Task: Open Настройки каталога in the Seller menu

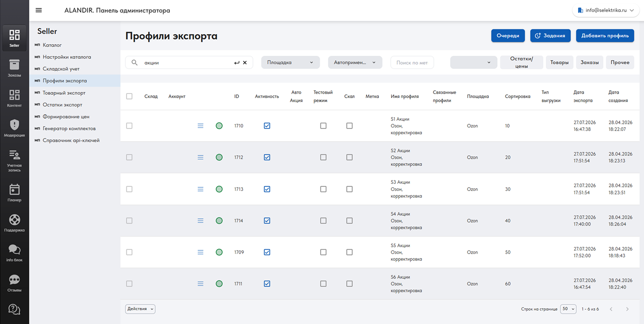Action: (67, 57)
